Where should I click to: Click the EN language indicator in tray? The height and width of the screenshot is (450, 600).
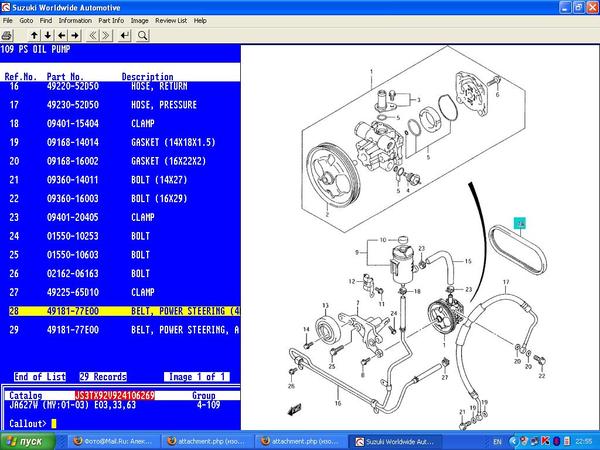tap(497, 442)
